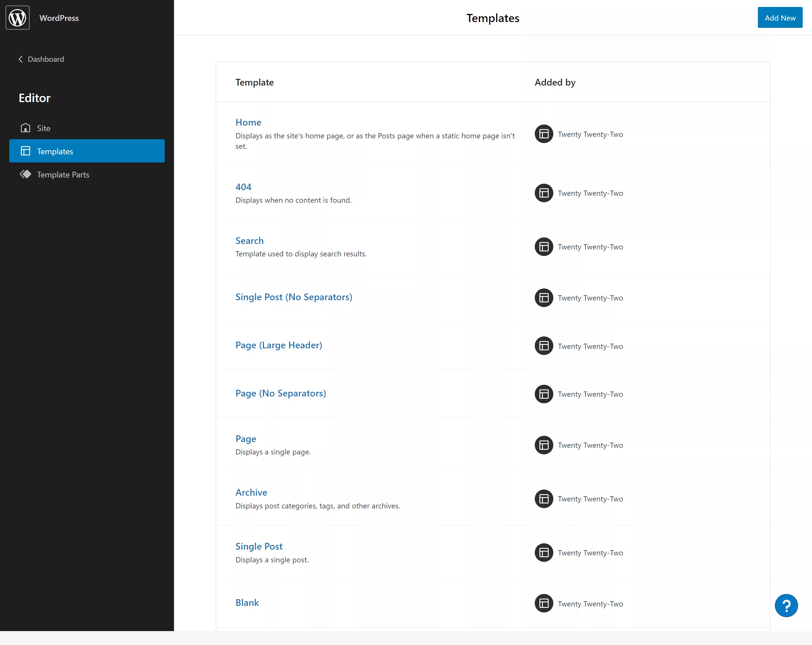
Task: Click the Template Parts diamond icon
Action: click(25, 174)
